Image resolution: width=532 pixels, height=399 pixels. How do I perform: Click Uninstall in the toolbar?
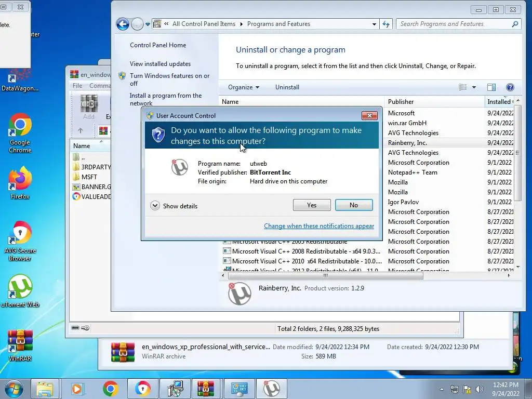(x=287, y=87)
